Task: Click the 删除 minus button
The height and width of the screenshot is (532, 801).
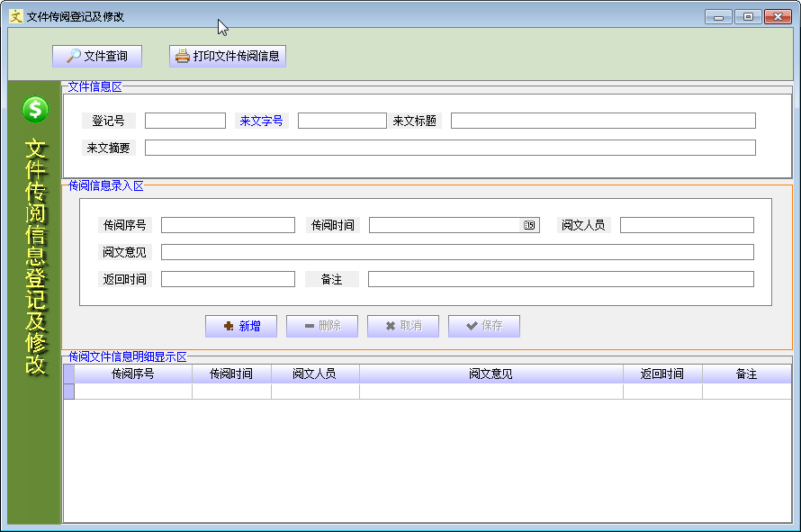Action: pyautogui.click(x=322, y=326)
